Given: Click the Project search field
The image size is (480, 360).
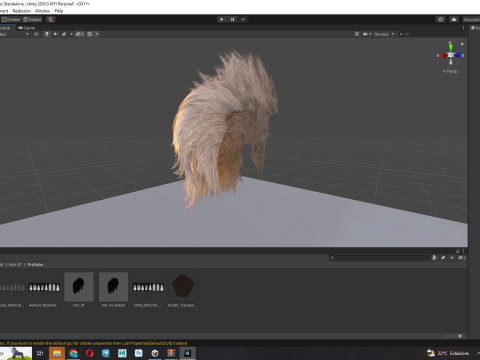Looking at the screenshot, I should (x=380, y=257).
